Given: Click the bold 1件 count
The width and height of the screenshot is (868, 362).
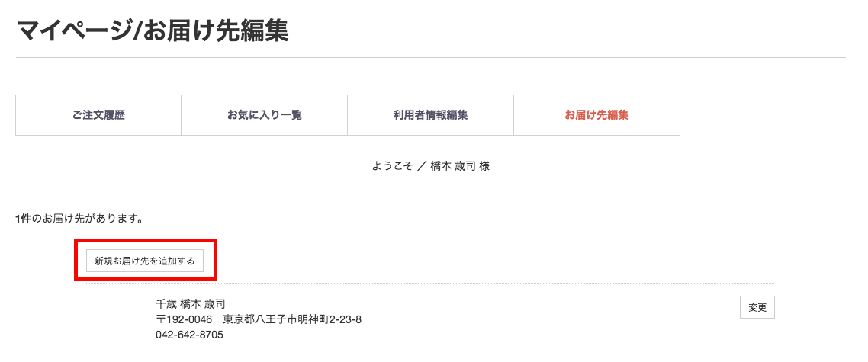Looking at the screenshot, I should coord(23,219).
